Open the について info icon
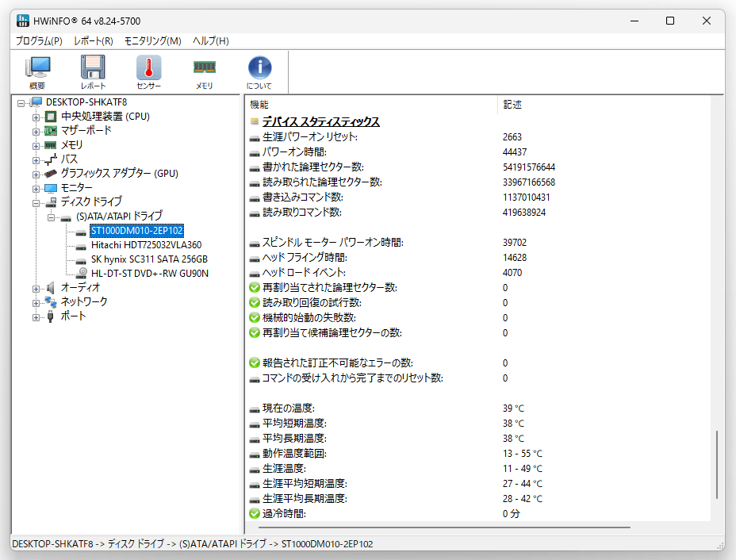This screenshot has width=736, height=560. (x=259, y=72)
